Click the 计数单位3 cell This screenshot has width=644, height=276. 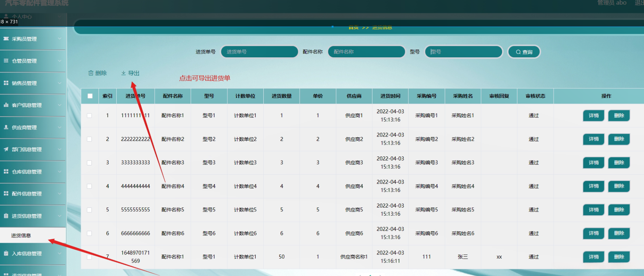(x=245, y=163)
